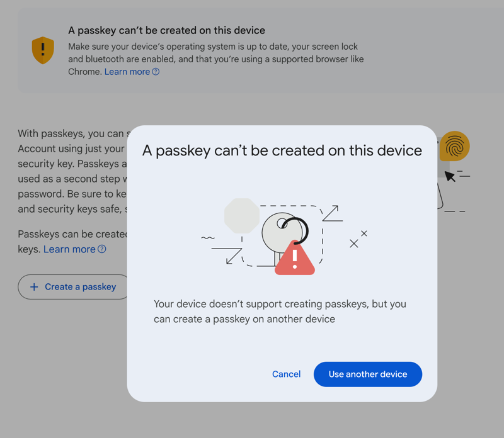Viewport: 504px width, 438px height.
Task: Click the gray octagon shape in illustration
Action: click(x=242, y=216)
